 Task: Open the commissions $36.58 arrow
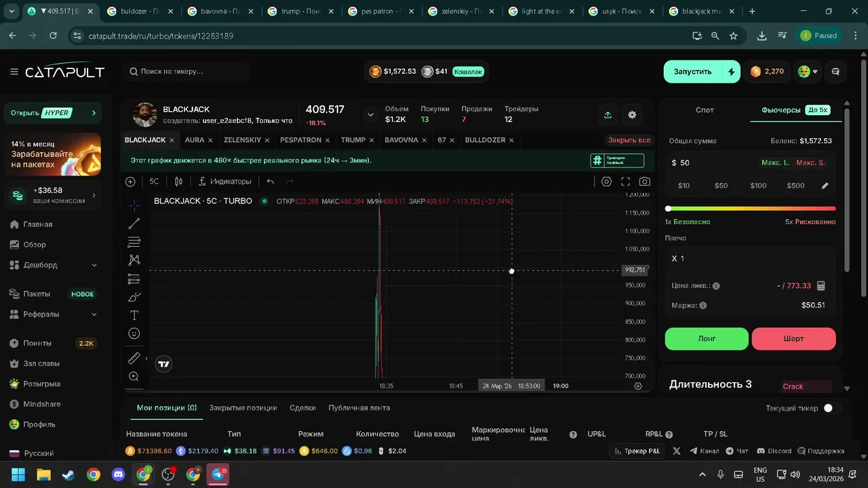(x=94, y=196)
